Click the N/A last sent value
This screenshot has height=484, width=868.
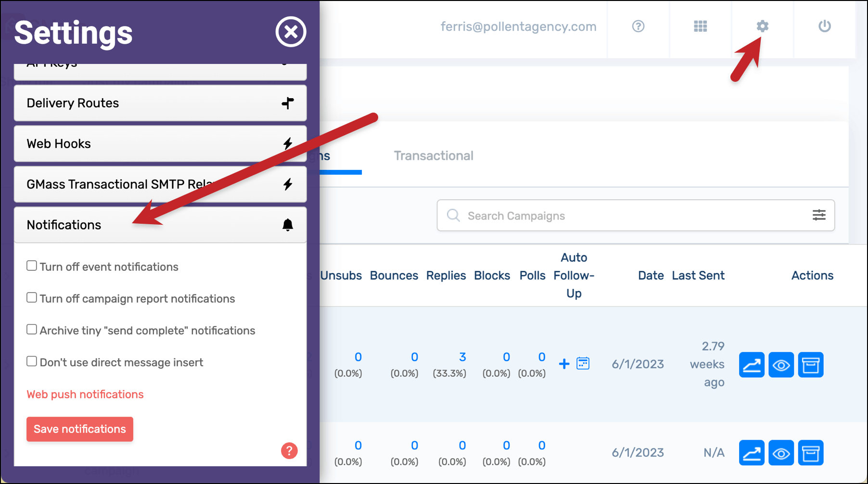[714, 453]
